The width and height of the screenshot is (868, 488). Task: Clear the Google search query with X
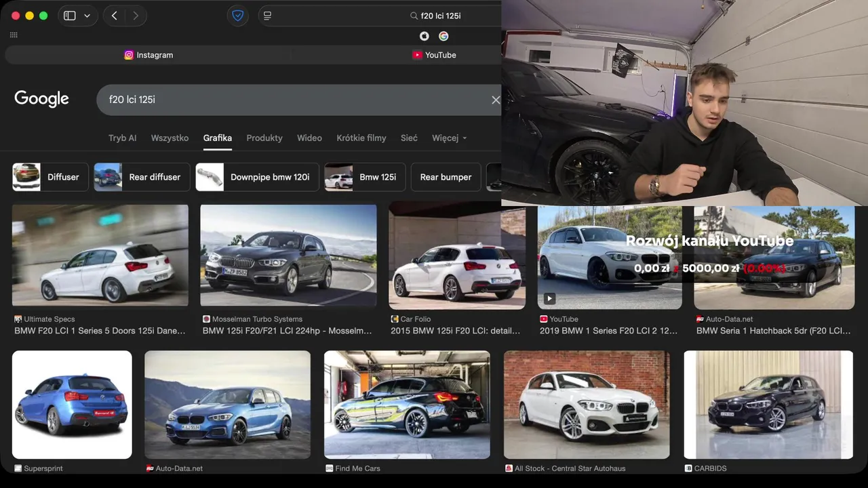point(496,100)
